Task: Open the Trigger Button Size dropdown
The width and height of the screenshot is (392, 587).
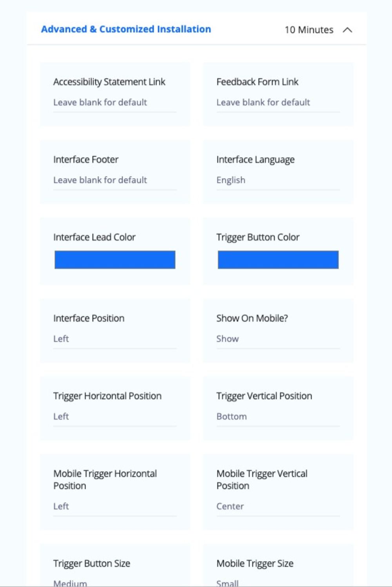Action: [115, 583]
